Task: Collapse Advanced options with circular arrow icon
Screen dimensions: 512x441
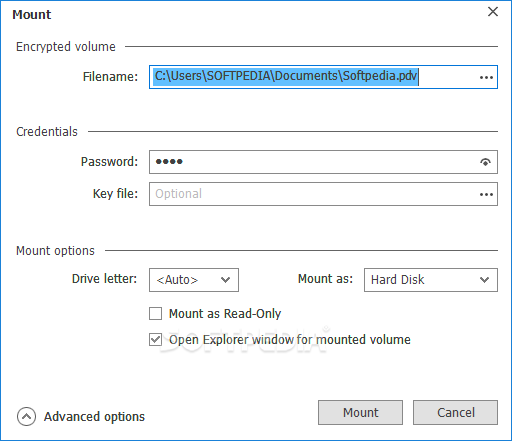Action: pos(26,416)
